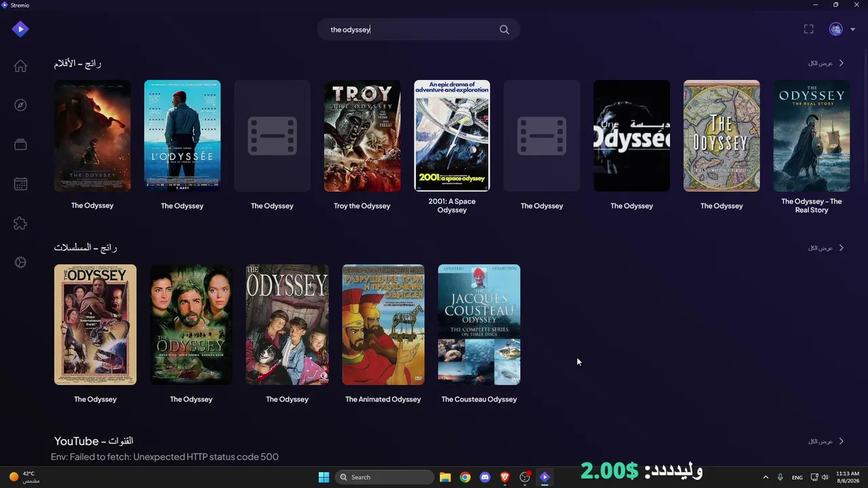Screen dimensions: 868x488
Task: Open Discord from the taskbar
Action: pyautogui.click(x=485, y=477)
